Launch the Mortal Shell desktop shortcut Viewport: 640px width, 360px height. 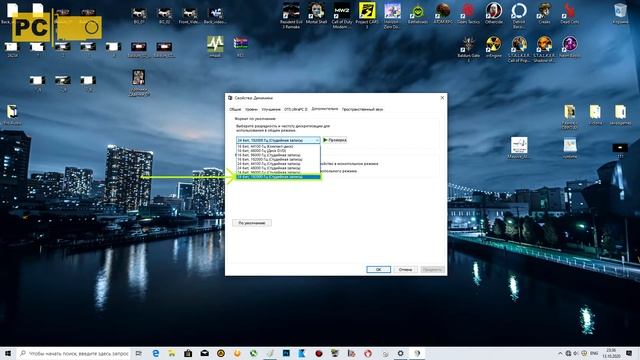point(316,13)
